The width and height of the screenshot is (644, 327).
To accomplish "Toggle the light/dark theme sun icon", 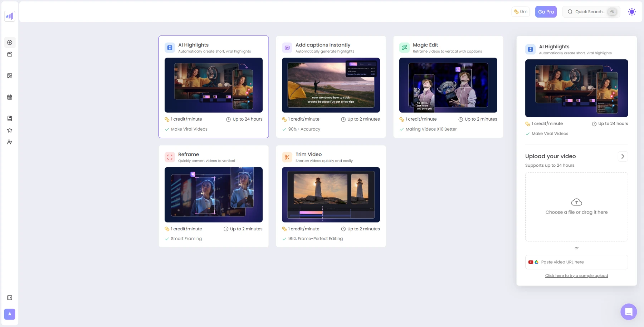I will point(632,12).
